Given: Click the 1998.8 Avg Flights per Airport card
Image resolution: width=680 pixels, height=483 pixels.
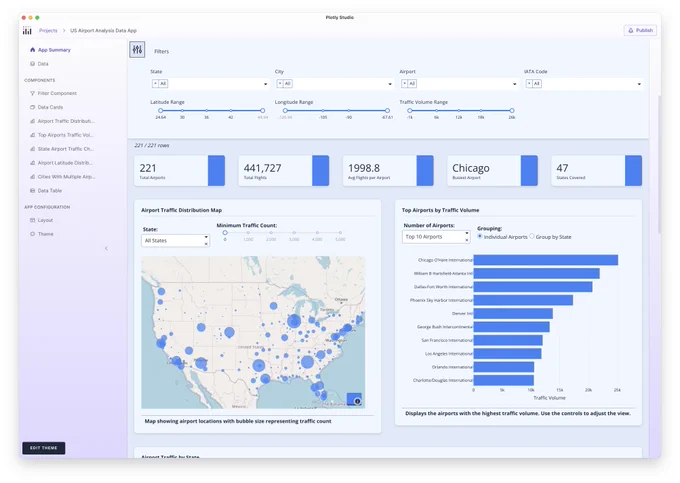Looking at the screenshot, I should (388, 171).
